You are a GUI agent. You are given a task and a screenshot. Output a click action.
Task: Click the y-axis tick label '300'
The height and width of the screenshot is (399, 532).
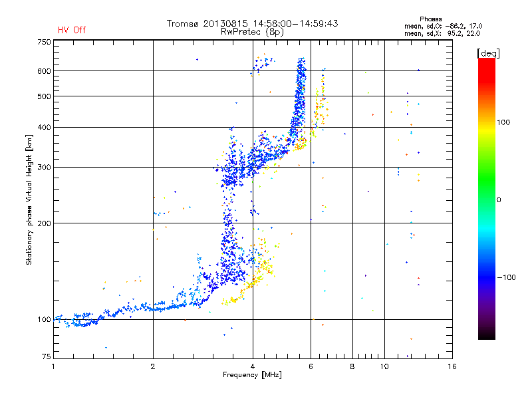coord(44,168)
